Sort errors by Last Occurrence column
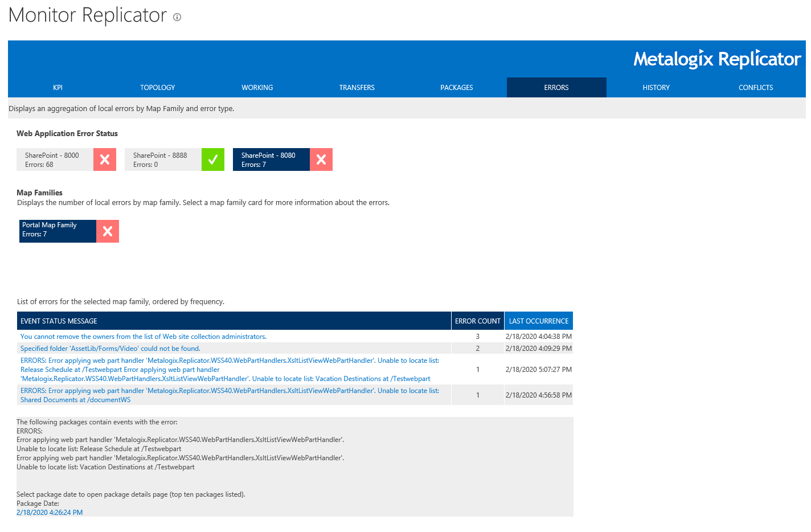 [538, 321]
